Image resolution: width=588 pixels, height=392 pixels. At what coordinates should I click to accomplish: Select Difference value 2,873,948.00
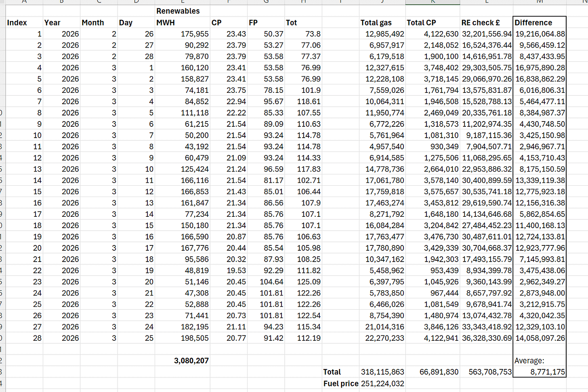(540, 293)
